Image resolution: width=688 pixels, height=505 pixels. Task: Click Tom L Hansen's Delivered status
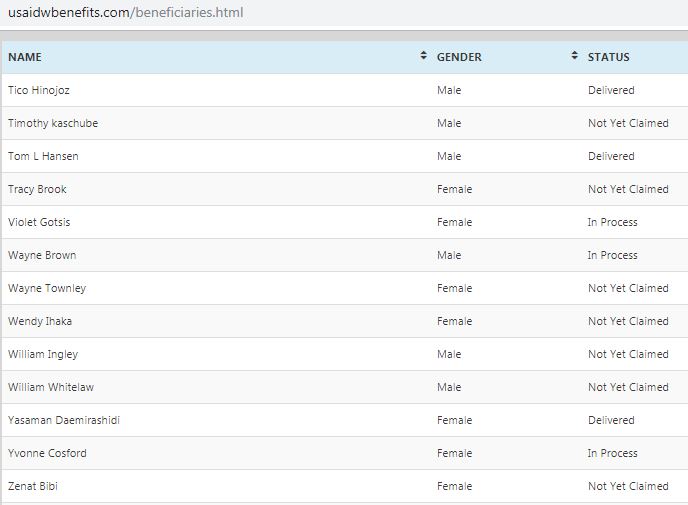[x=611, y=156]
